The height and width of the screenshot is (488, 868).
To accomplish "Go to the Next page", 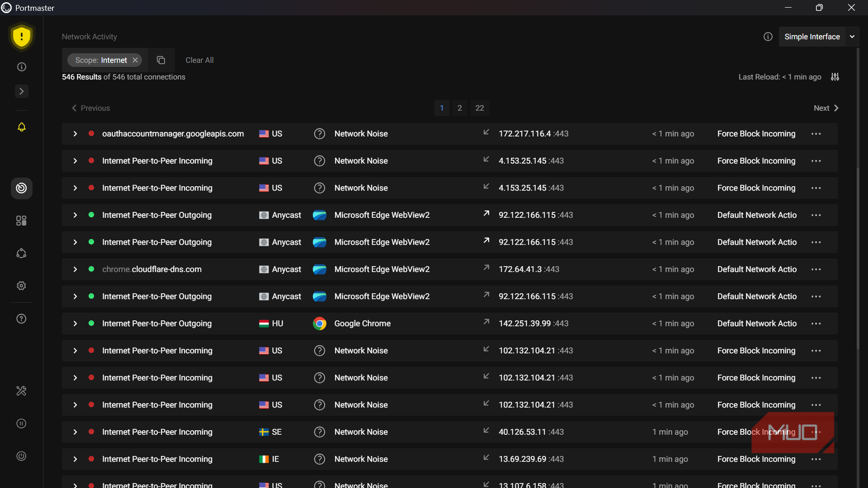I will pos(826,108).
